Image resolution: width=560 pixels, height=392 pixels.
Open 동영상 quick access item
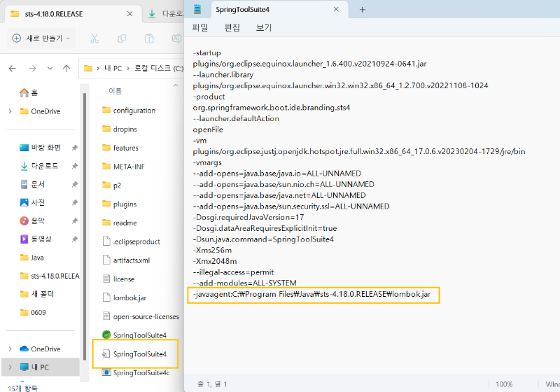click(36, 239)
